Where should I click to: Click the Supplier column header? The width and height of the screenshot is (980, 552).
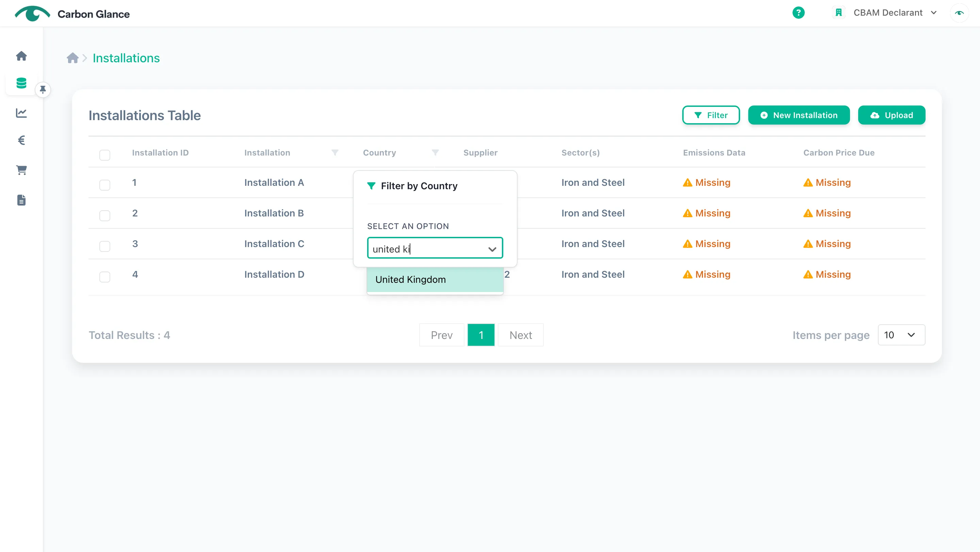480,152
